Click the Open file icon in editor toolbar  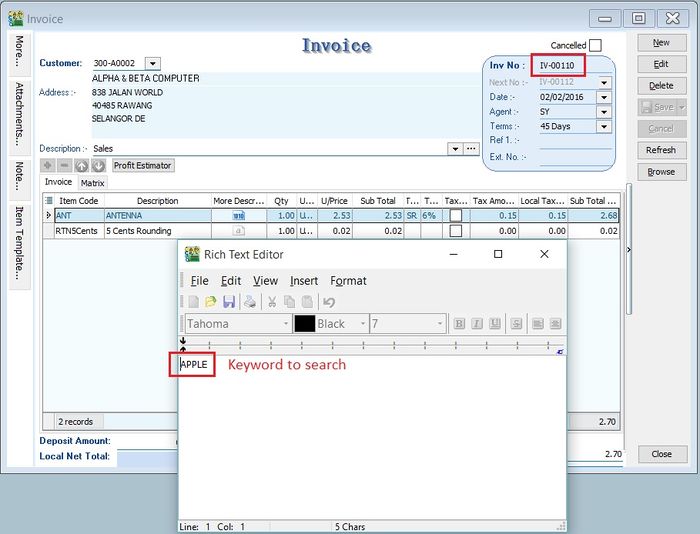click(211, 302)
